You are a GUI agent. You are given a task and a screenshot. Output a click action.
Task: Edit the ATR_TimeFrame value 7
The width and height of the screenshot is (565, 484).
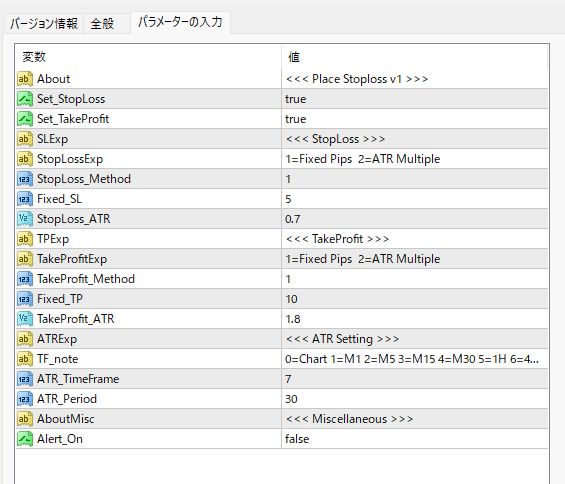point(414,379)
